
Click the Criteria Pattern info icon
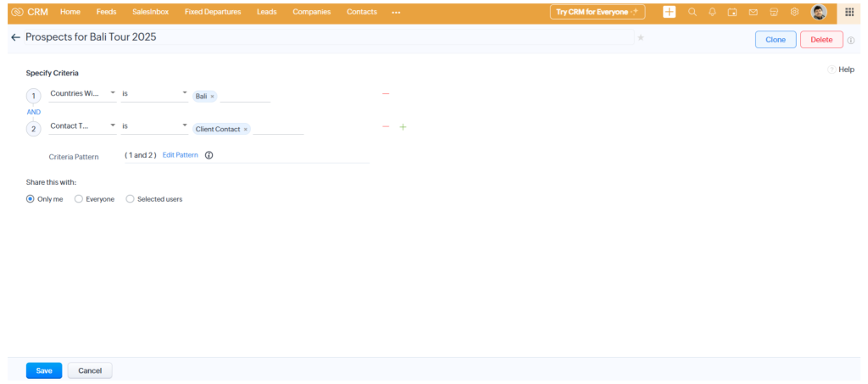coord(209,155)
